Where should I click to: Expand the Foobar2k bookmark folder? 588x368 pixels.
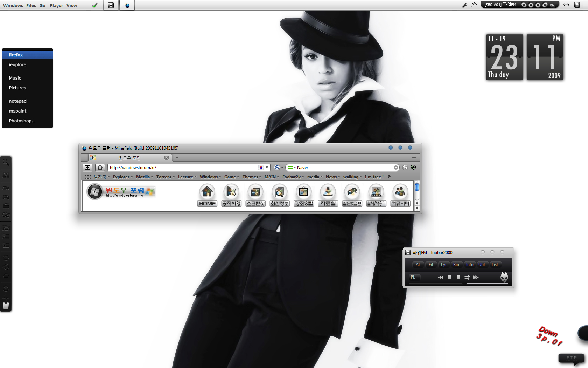coord(293,177)
